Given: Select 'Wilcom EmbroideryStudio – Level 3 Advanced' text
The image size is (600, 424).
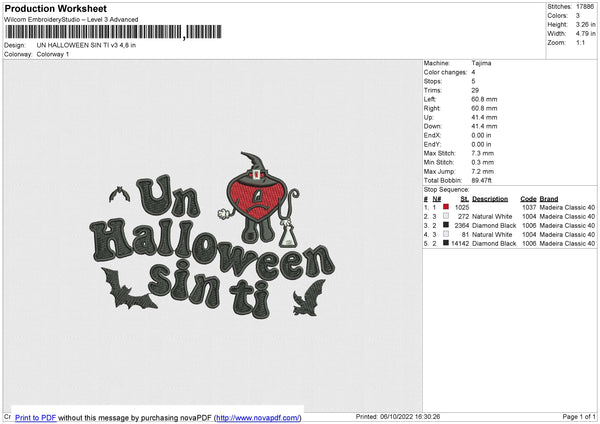Looking at the screenshot, I should coord(71,20).
